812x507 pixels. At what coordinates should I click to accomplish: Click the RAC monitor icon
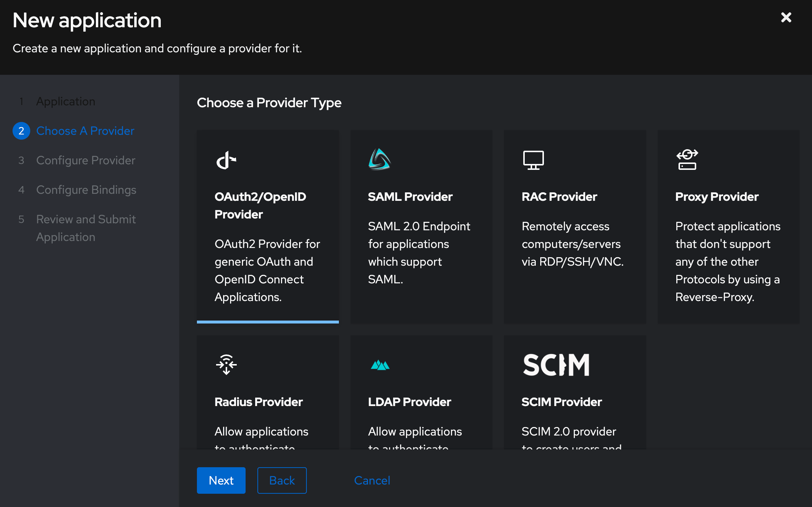coord(533,160)
